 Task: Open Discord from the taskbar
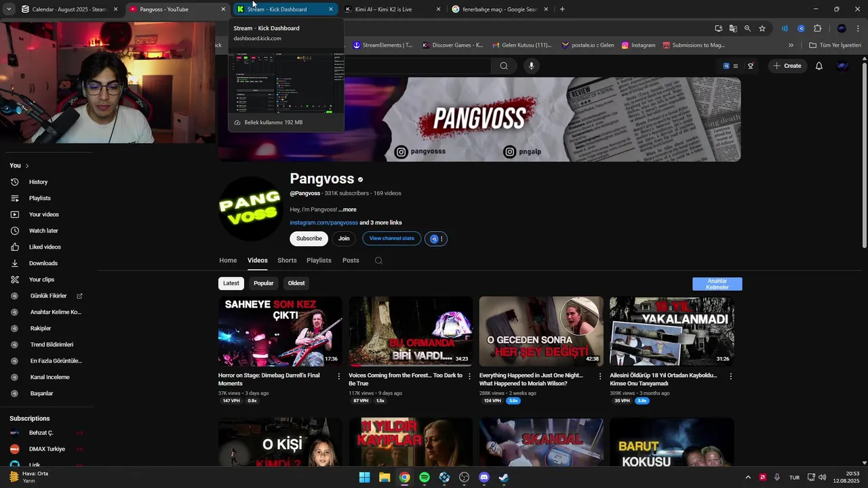pos(484,477)
